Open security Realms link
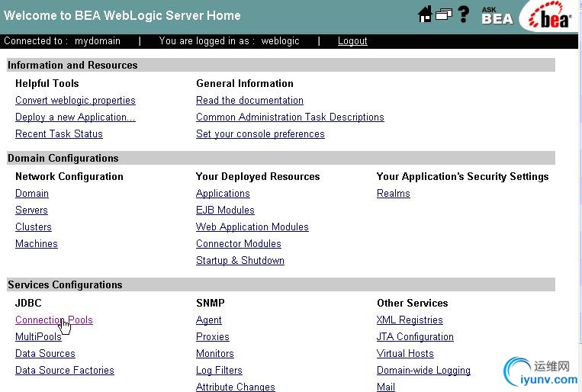Viewport: 582px width, 392px height. 393,194
